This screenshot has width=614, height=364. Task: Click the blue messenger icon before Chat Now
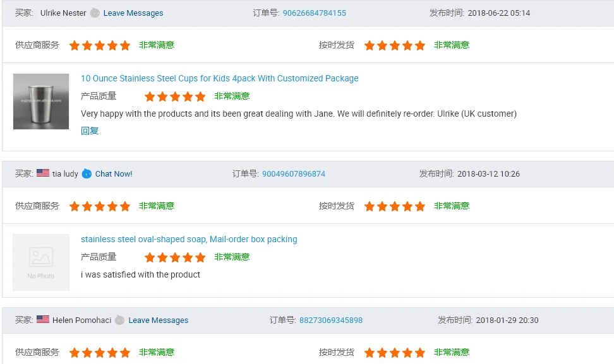(x=87, y=173)
